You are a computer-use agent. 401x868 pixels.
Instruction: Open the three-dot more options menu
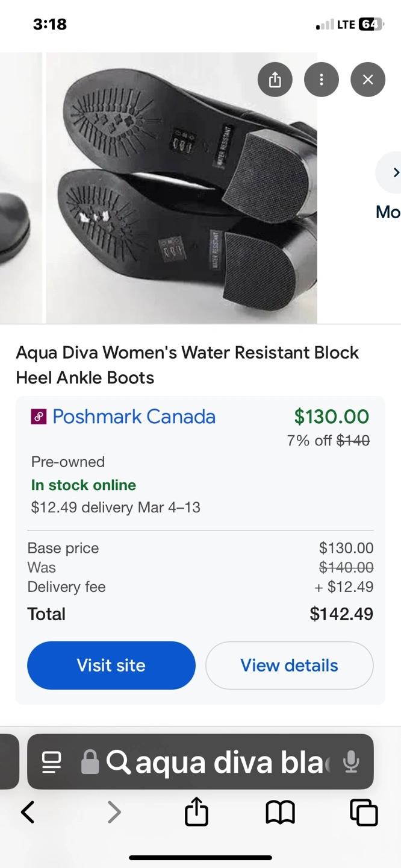322,80
